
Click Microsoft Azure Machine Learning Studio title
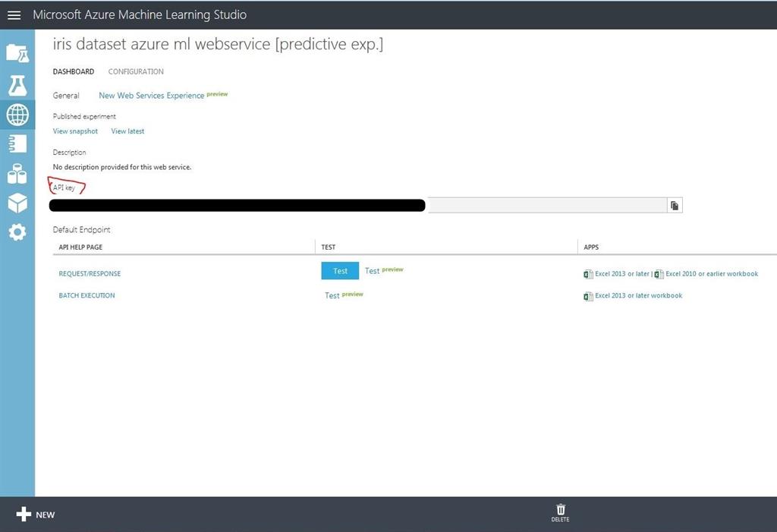pyautogui.click(x=140, y=15)
